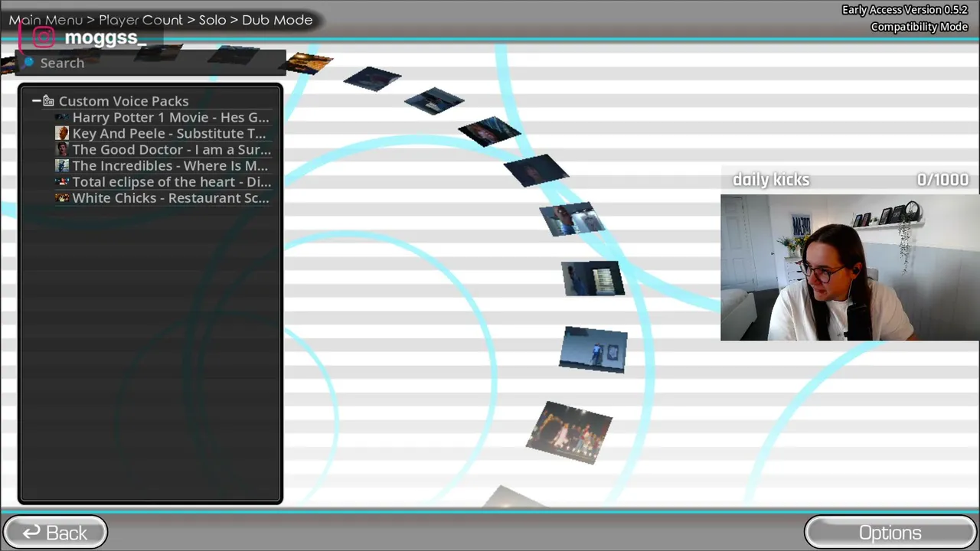
Task: Select "Key And Peele - Substitute T..." voice pack
Action: pos(162,134)
